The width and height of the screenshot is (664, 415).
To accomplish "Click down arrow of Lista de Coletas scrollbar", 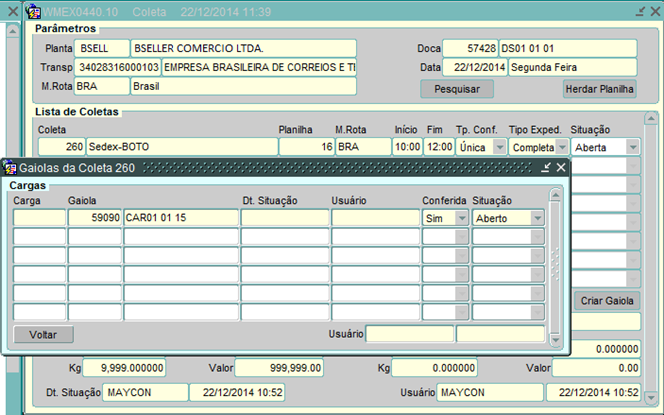I will (651, 398).
